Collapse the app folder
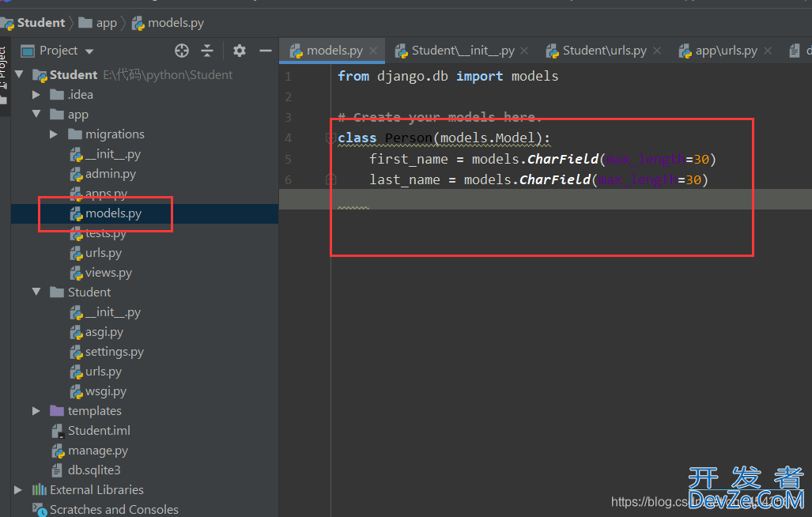The image size is (812, 517). tap(36, 115)
